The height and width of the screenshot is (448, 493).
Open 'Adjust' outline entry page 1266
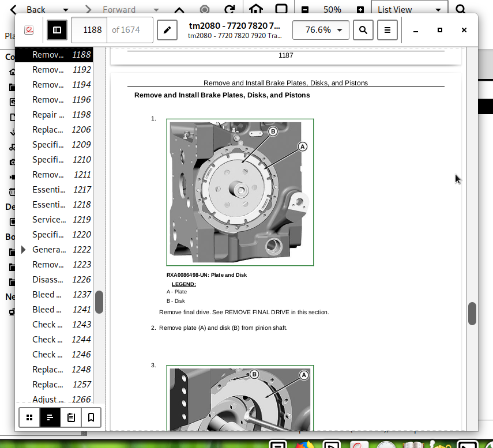tap(61, 400)
